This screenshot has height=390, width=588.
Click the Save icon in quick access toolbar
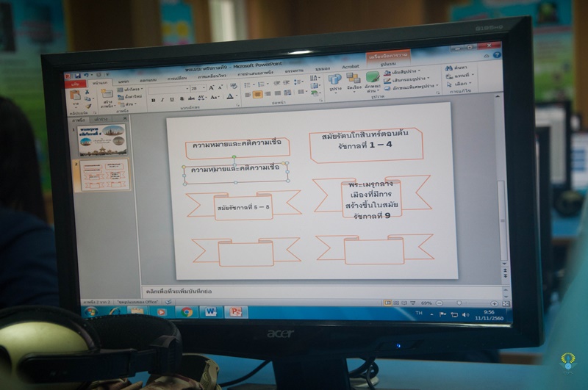[79, 75]
